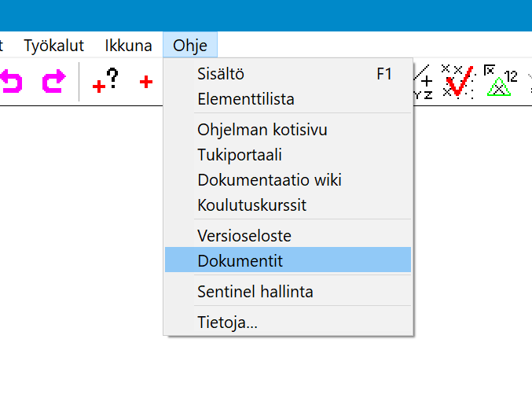This screenshot has height=420, width=532.
Task: Click the red plus question mark icon
Action: (105, 81)
